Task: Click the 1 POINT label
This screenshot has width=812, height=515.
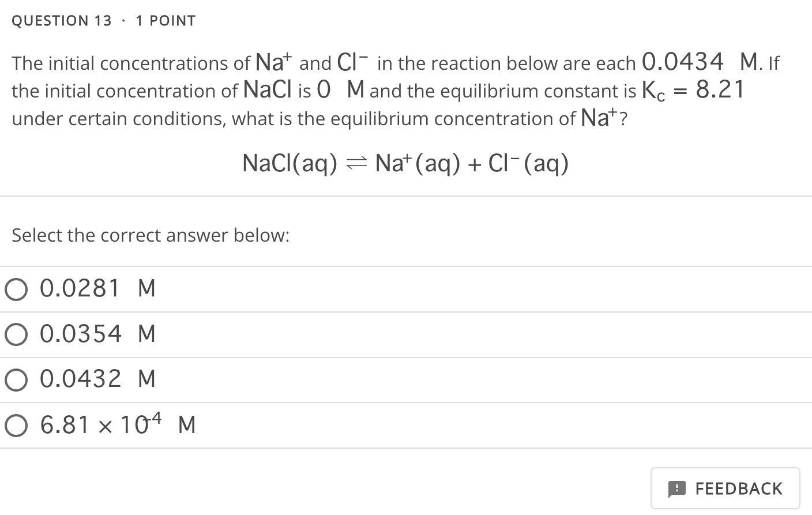Action: tap(166, 21)
